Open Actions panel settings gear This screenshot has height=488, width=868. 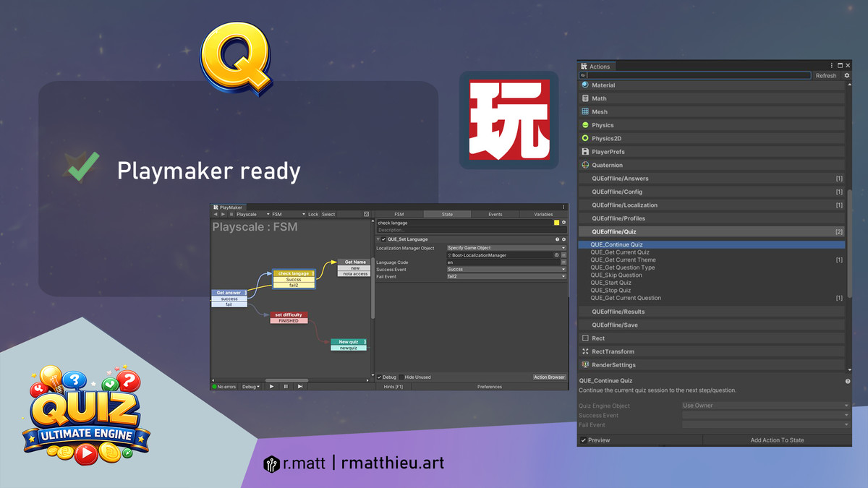[846, 75]
